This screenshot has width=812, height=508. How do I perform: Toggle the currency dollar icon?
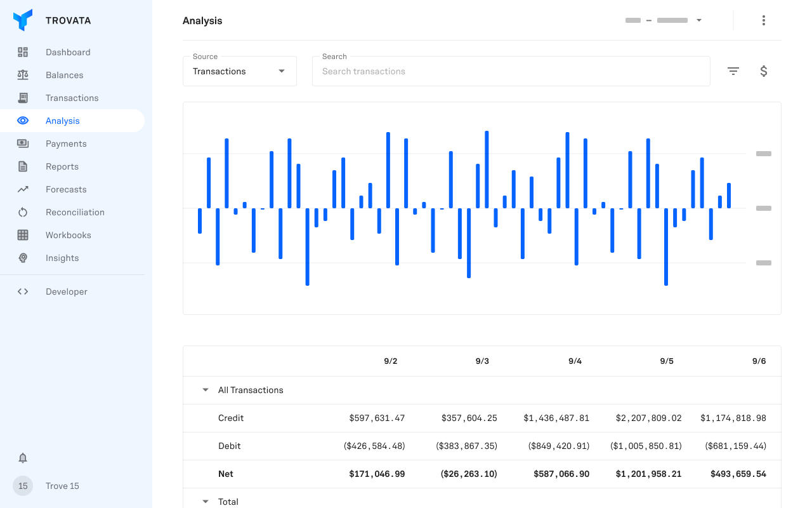click(x=764, y=71)
